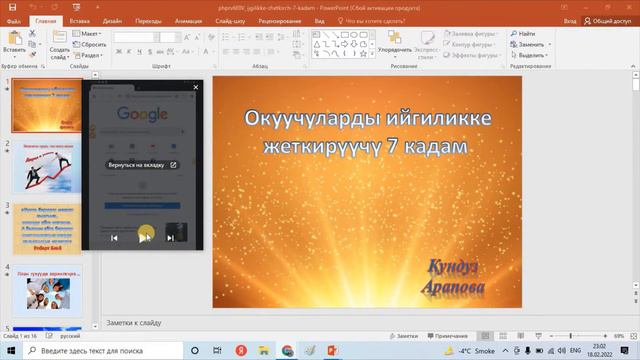This screenshot has width=640, height=360.
Task: Switch to the Insert (Вставка) tab
Action: pyautogui.click(x=80, y=21)
